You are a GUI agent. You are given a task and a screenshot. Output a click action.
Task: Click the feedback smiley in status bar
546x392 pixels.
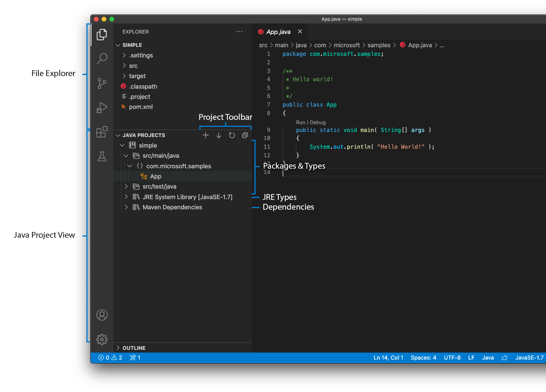coord(504,357)
